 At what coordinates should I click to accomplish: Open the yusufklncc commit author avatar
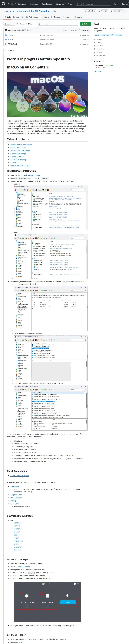pyautogui.click(x=6, y=30)
